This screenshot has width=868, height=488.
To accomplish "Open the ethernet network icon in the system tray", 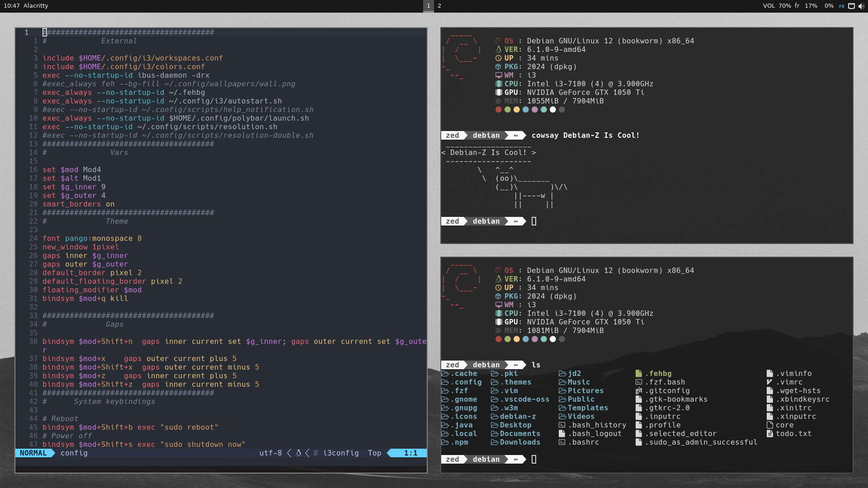I will click(851, 6).
